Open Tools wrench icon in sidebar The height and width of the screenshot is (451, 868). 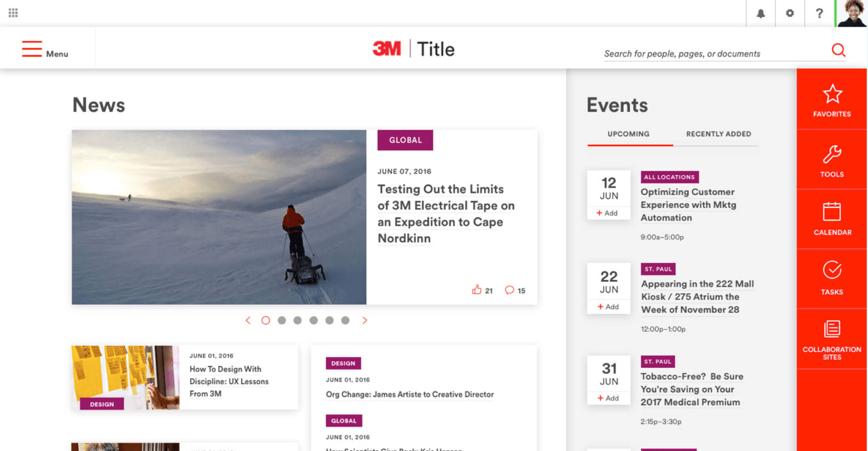[x=832, y=155]
